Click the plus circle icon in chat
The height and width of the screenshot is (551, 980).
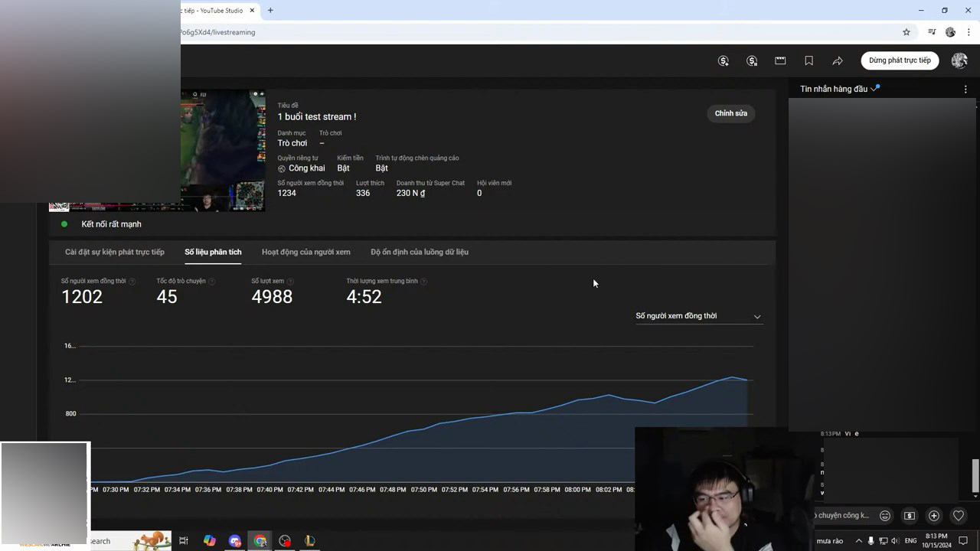pos(933,516)
